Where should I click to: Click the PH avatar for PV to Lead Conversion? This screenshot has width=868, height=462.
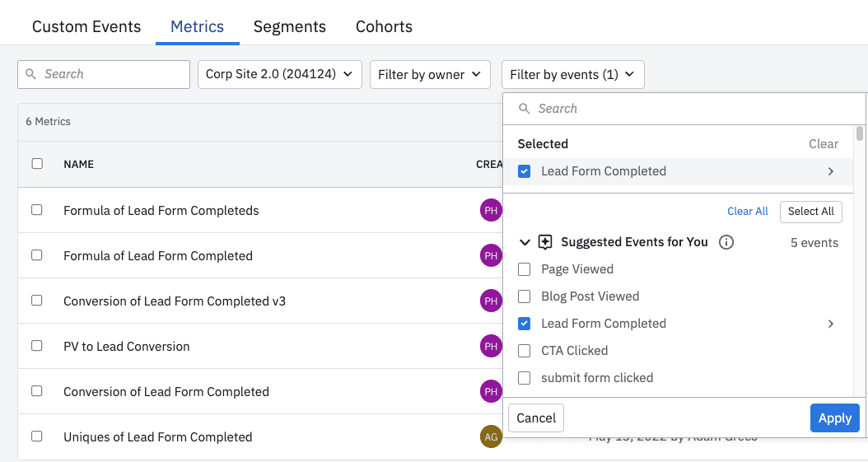pyautogui.click(x=491, y=347)
